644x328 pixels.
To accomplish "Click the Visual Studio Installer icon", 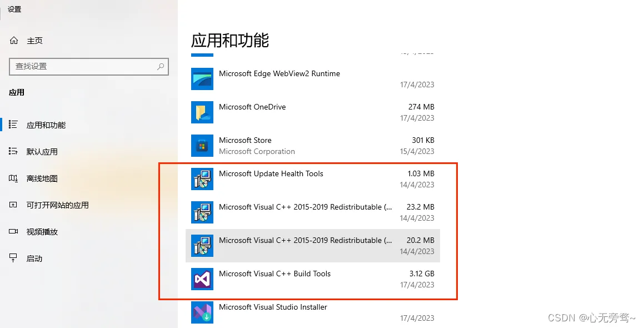I will [202, 312].
